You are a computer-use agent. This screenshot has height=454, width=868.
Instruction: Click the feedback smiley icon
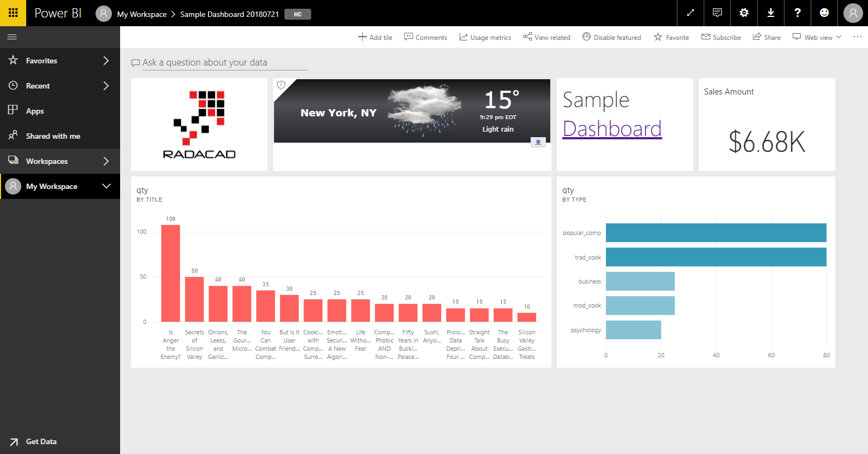coord(824,13)
